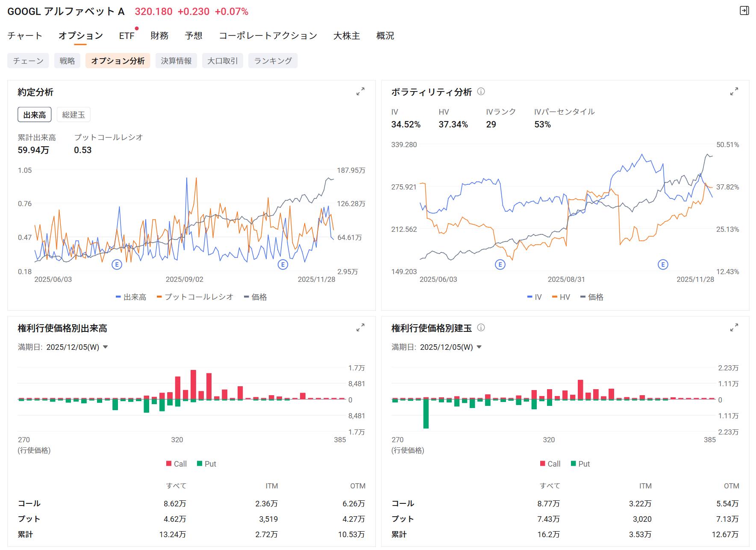Open the 概況 tab
This screenshot has height=550, width=756.
click(x=385, y=35)
